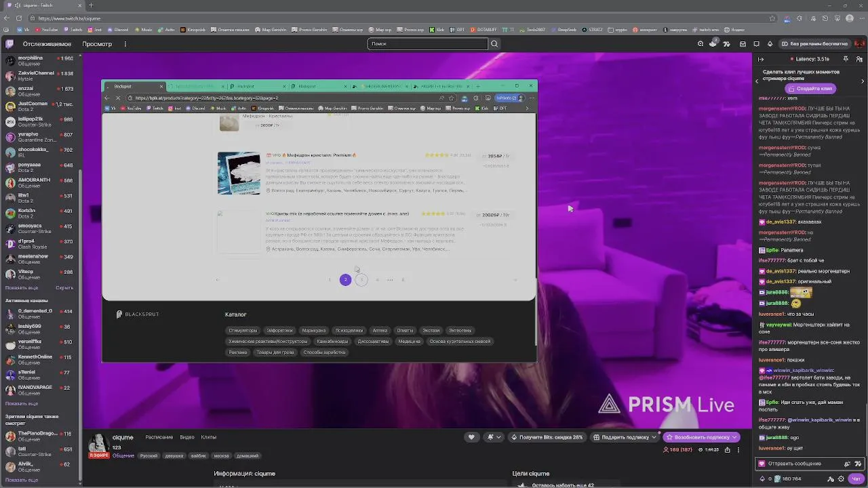Switch to Просмотр tab
The height and width of the screenshot is (488, 868).
pyautogui.click(x=97, y=44)
